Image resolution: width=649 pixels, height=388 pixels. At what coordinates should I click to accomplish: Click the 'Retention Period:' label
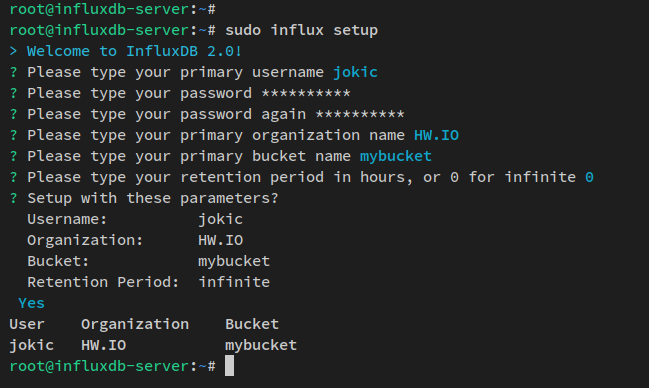point(103,282)
